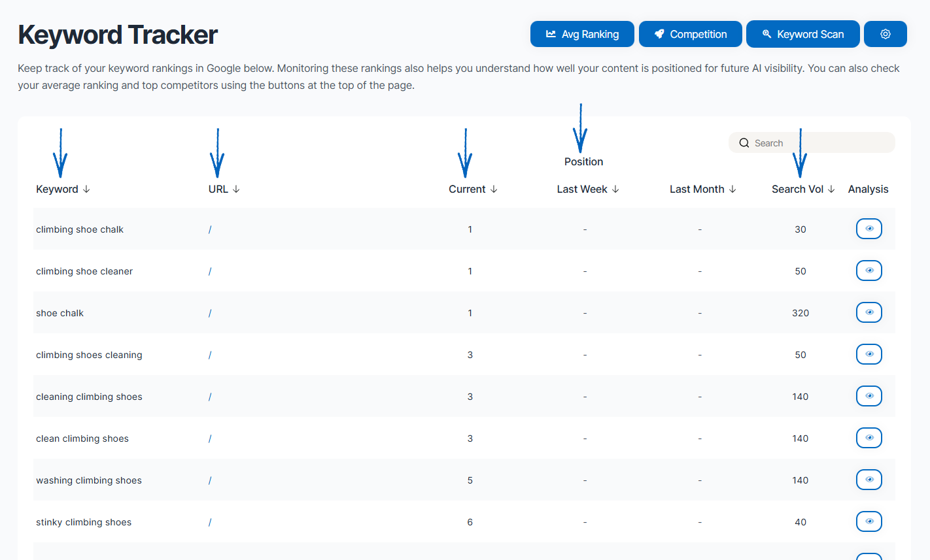View analysis for climbing shoe chalk

[869, 229]
